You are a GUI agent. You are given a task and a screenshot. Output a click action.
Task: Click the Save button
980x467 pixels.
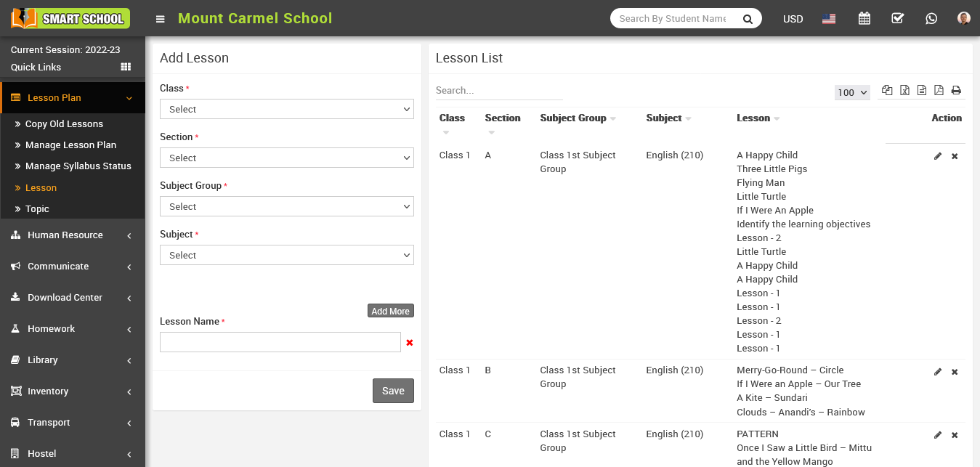[x=393, y=391]
